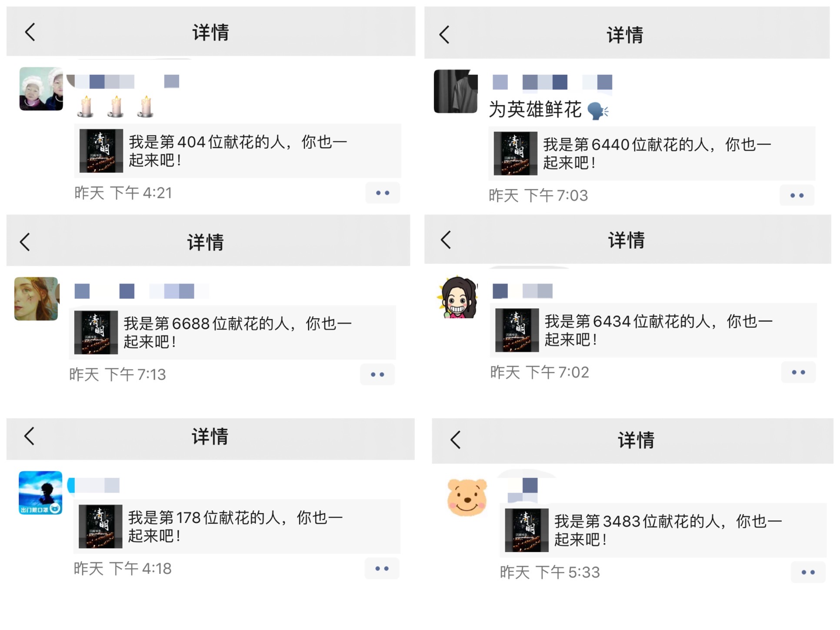
Task: Tap 清明 thumbnail in the 6688 card
Action: (96, 333)
